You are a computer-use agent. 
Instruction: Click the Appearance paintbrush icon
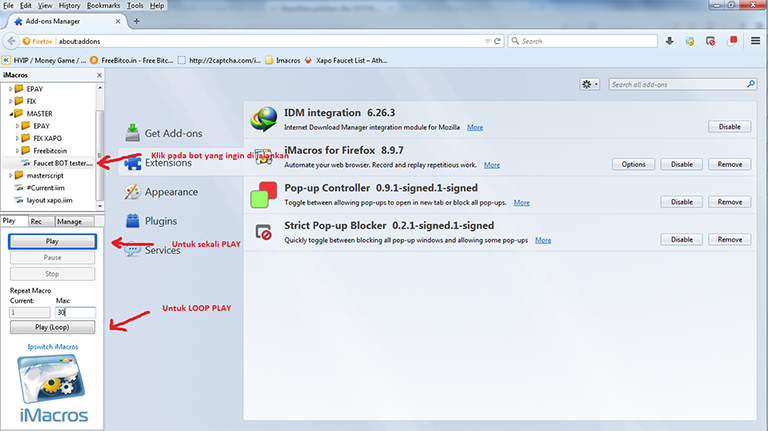[132, 192]
